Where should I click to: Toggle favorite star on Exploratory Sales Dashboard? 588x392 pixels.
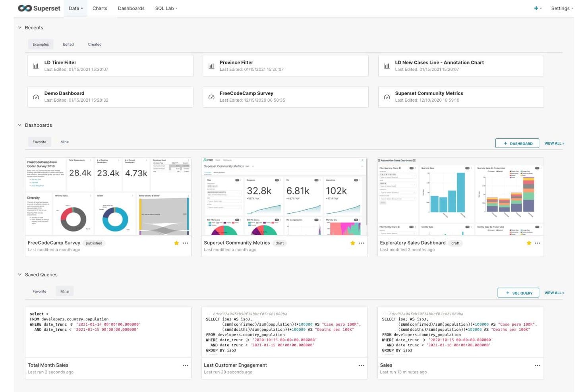[x=529, y=243]
